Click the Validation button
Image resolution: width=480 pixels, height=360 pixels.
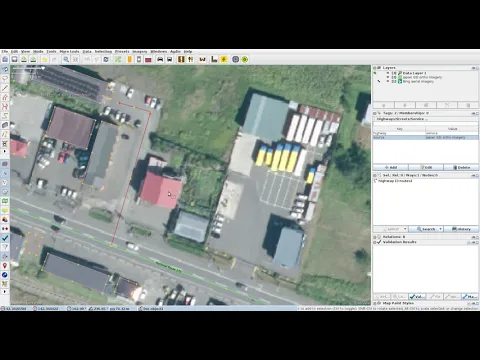(417, 296)
